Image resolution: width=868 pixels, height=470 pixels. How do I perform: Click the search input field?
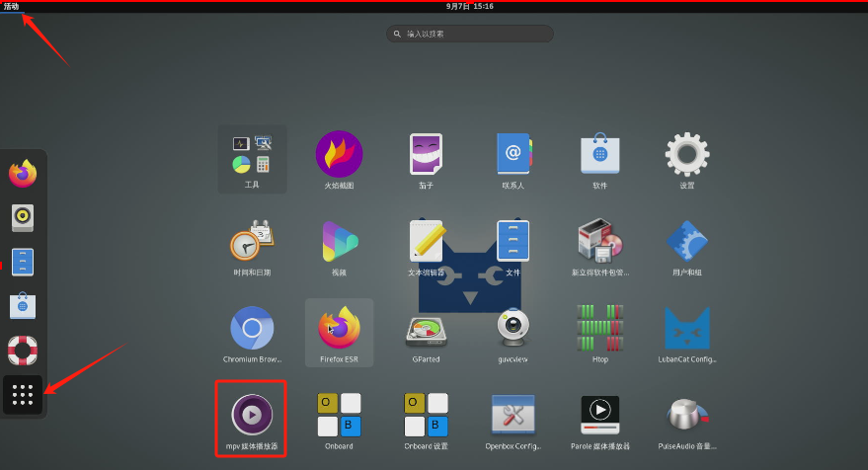point(469,34)
